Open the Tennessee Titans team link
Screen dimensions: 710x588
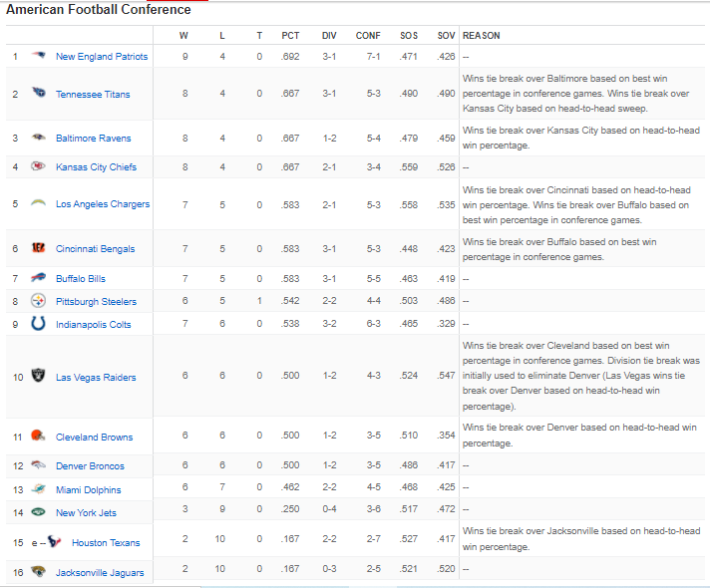[x=93, y=94]
